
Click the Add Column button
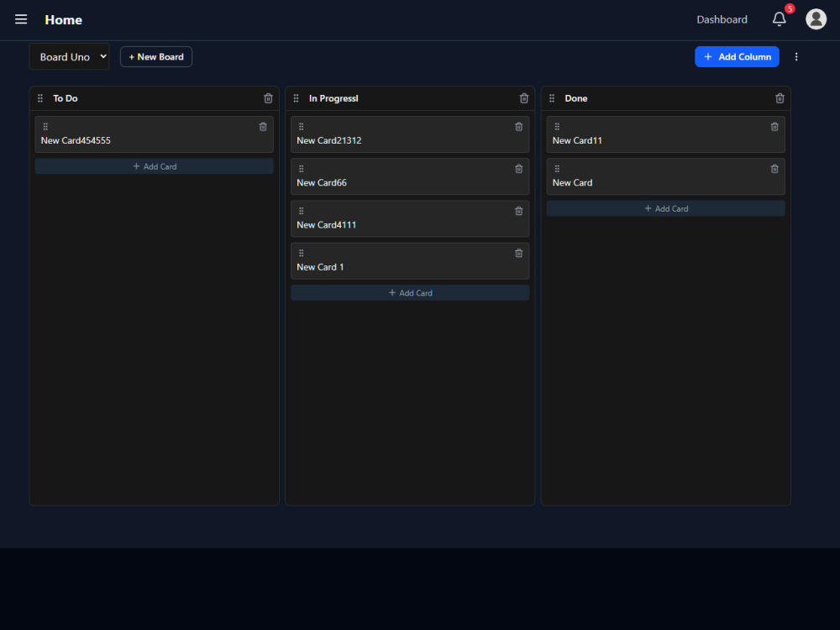[x=737, y=57]
